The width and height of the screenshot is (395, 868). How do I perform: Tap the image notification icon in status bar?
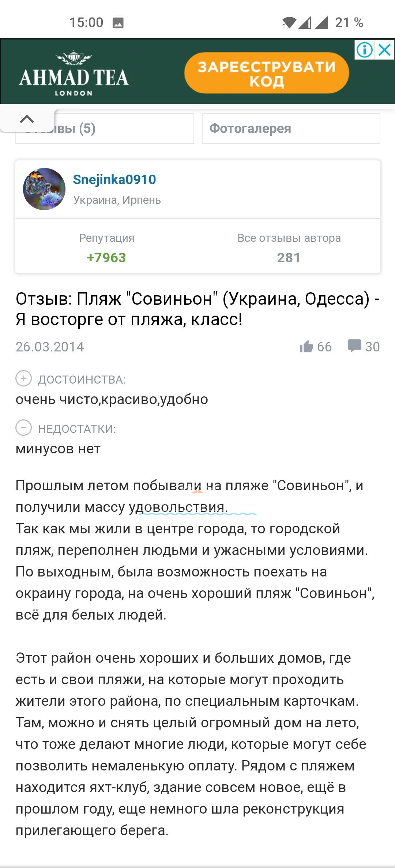point(118,23)
